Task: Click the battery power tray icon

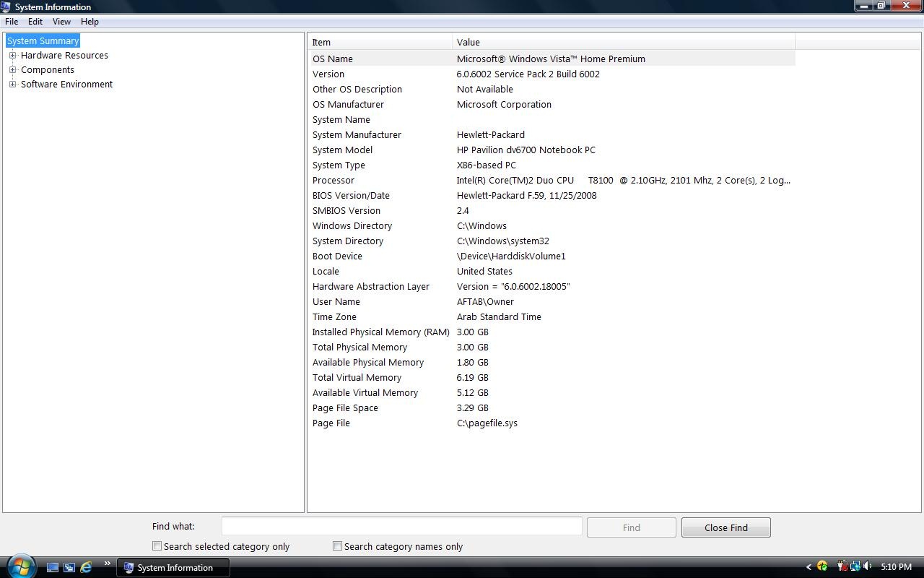Action: point(842,567)
